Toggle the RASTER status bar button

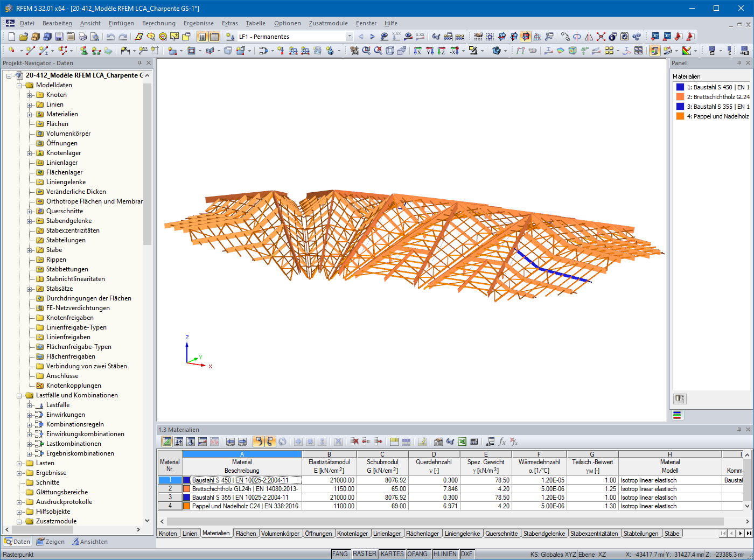(x=365, y=554)
